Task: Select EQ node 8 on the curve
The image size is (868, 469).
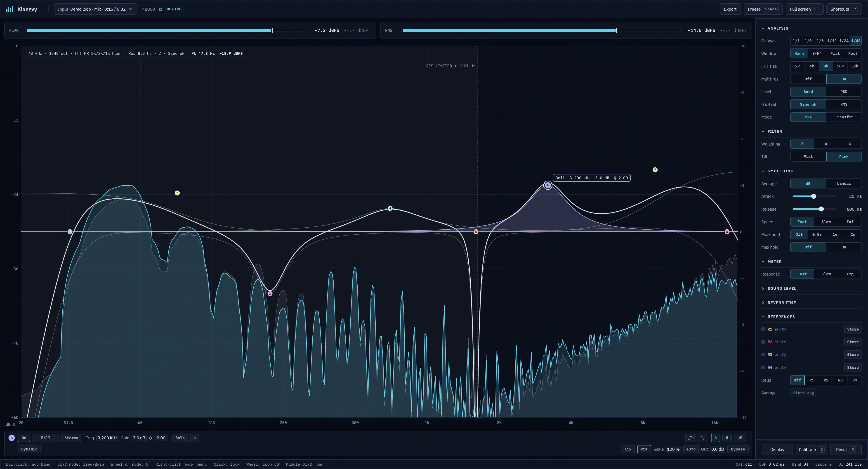Action: (727, 232)
